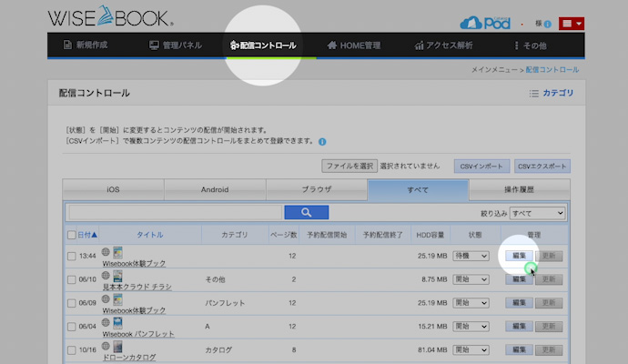Toggle select-all checkbox in table header
628x364 pixels.
pos(71,235)
